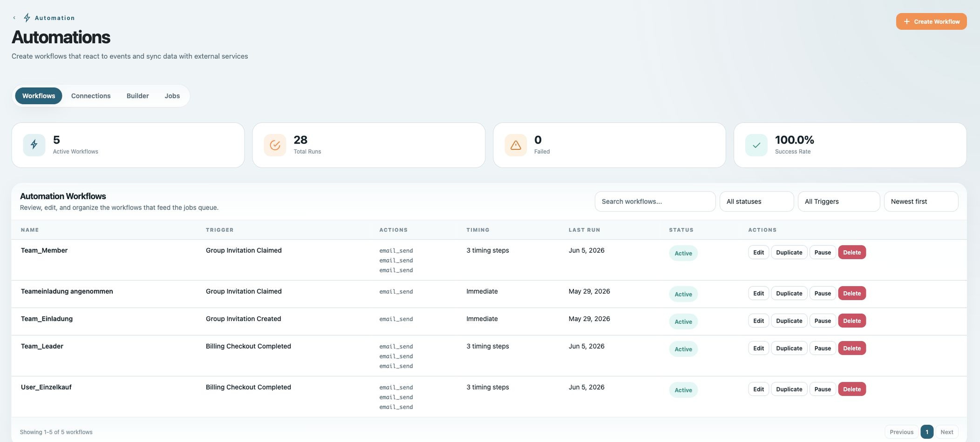Viewport: 980px width, 442px height.
Task: Select page 1 in pagination
Action: point(927,432)
